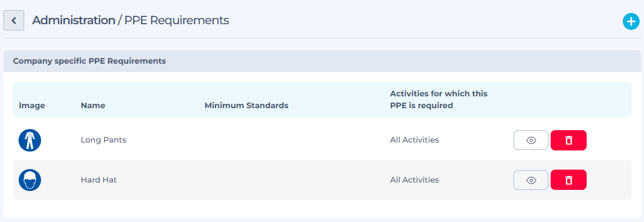Click All Activities in Hard Hat row
The image size is (644, 222).
click(415, 180)
